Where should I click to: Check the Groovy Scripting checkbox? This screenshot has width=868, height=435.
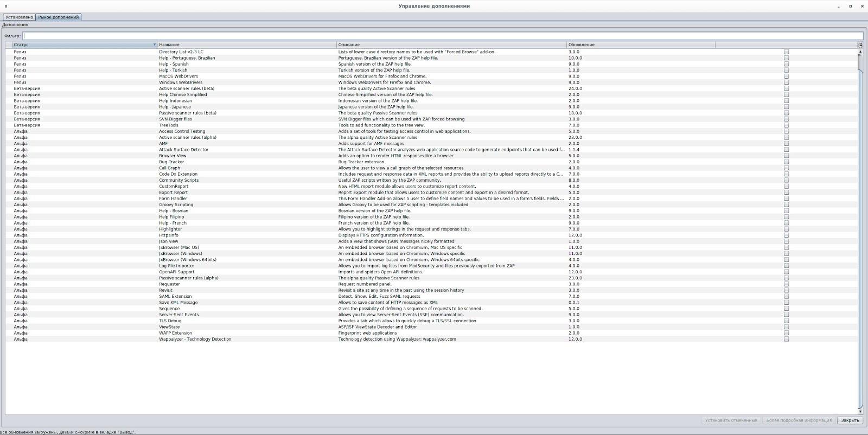(x=786, y=204)
